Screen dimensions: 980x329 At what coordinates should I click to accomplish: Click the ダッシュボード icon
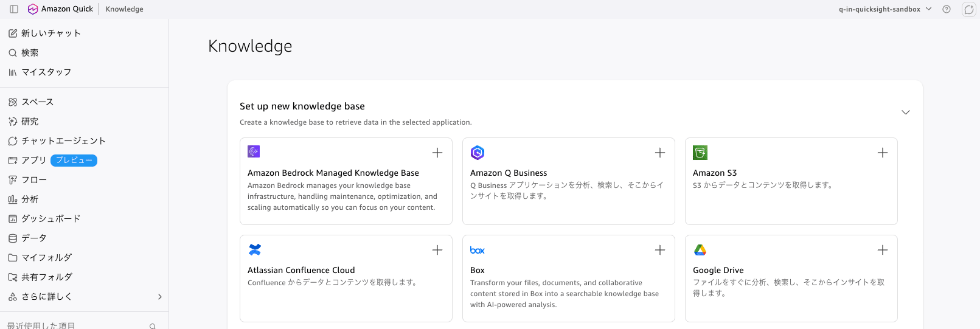click(13, 219)
